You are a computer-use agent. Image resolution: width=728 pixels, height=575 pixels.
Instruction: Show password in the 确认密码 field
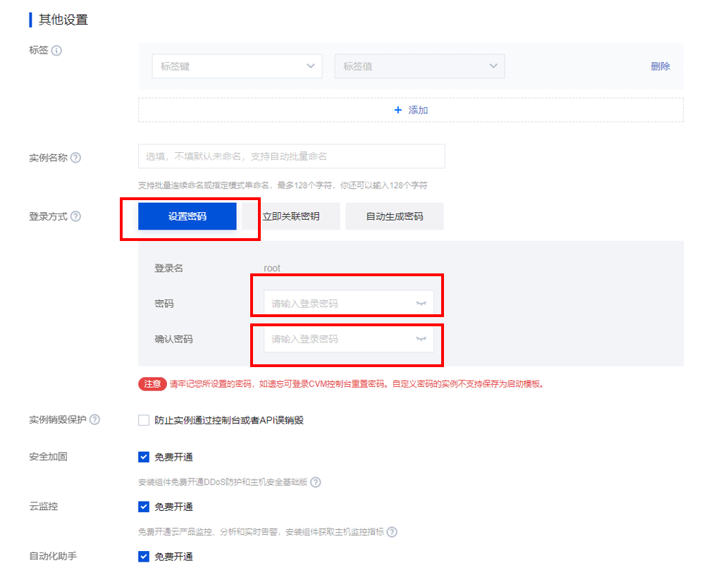[x=421, y=339]
